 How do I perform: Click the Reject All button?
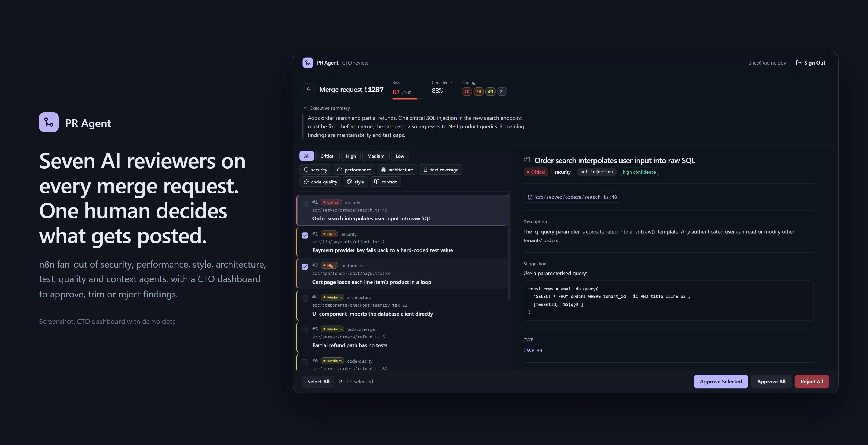811,381
